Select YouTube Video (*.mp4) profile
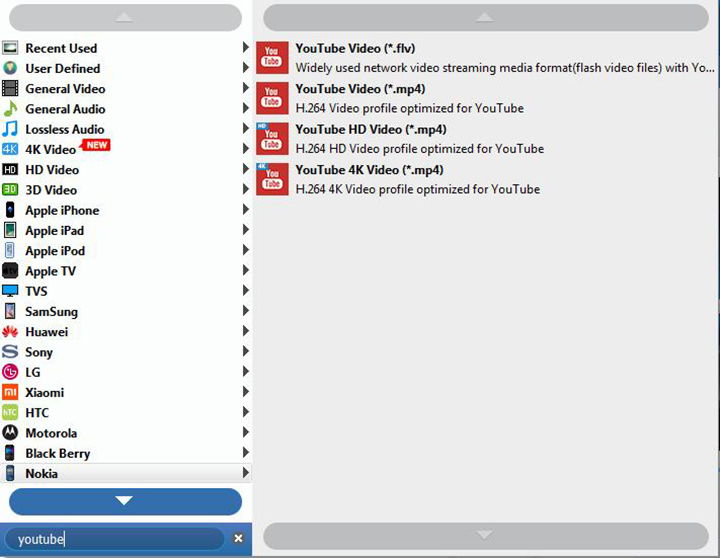The width and height of the screenshot is (720, 558). pyautogui.click(x=358, y=89)
